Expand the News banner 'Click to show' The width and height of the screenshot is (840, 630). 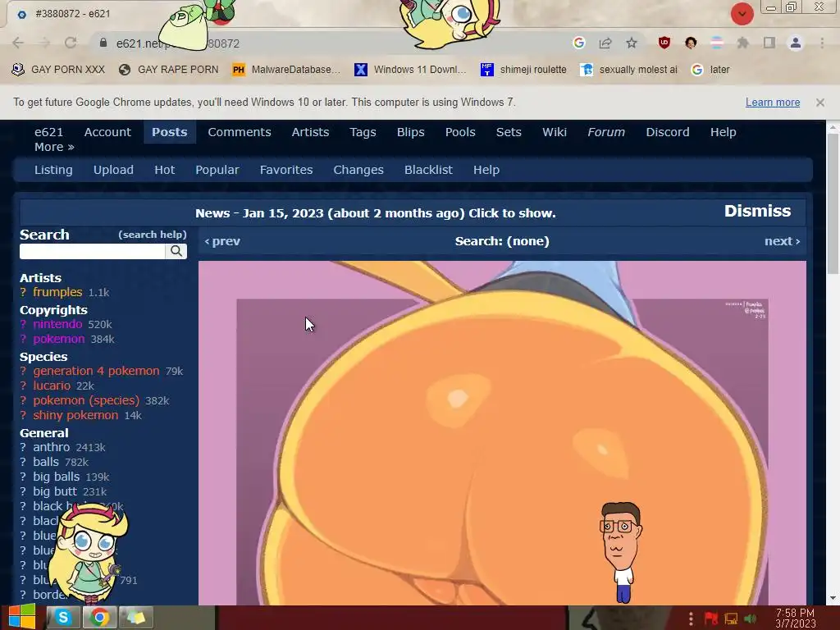click(376, 213)
